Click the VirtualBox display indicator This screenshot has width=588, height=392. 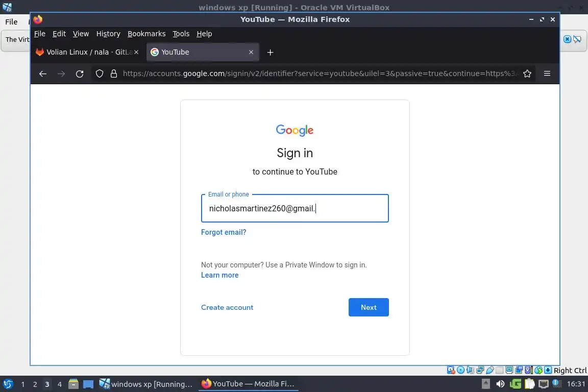(x=509, y=370)
